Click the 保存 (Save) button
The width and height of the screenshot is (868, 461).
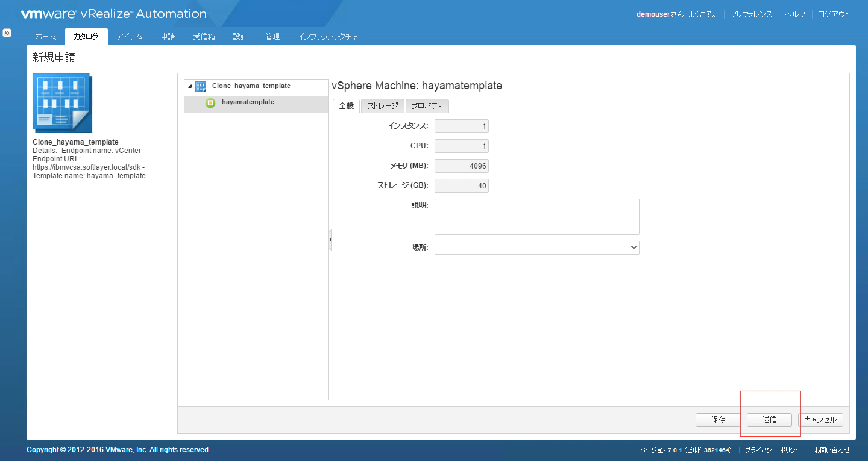tap(718, 419)
